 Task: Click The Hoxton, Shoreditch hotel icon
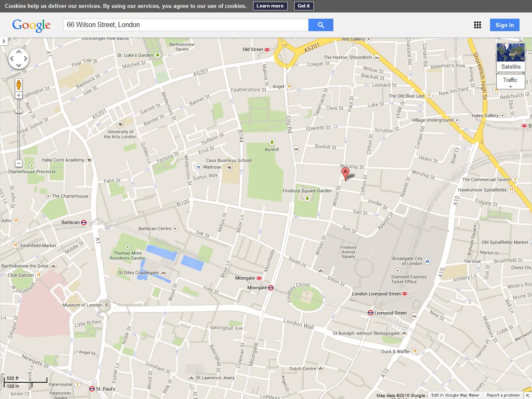(377, 57)
